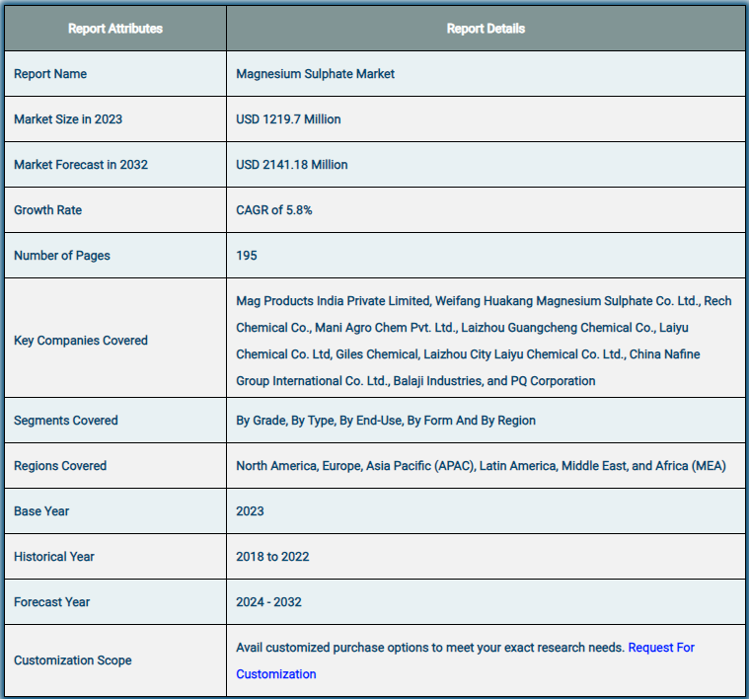Click the 'Market Size in 2023' label

pos(68,119)
